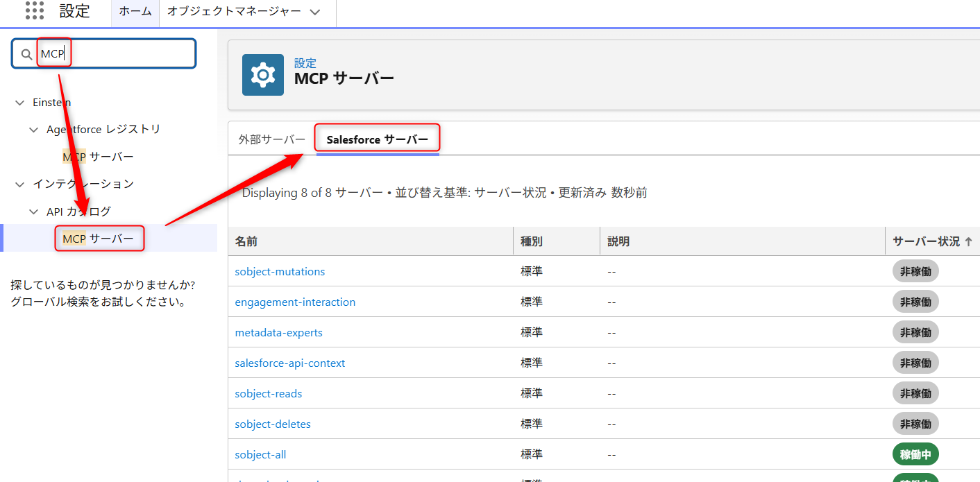This screenshot has height=482, width=980.
Task: Click 標準 type cell for sobject-all
Action: (x=532, y=454)
